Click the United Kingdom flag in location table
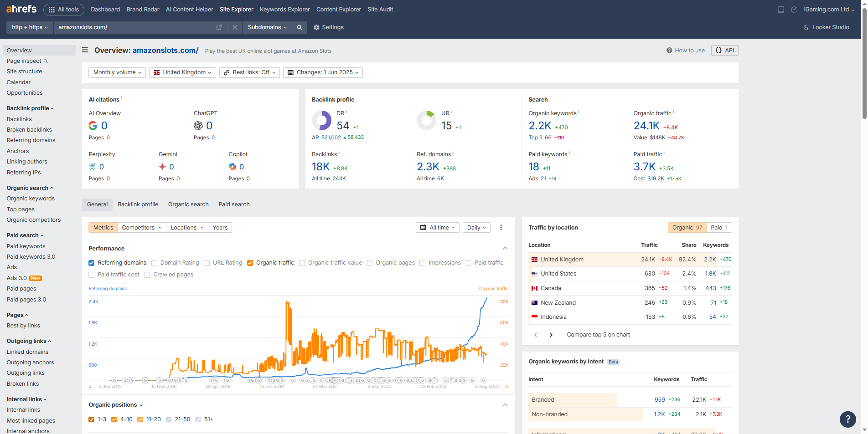The width and height of the screenshot is (868, 434). point(534,260)
